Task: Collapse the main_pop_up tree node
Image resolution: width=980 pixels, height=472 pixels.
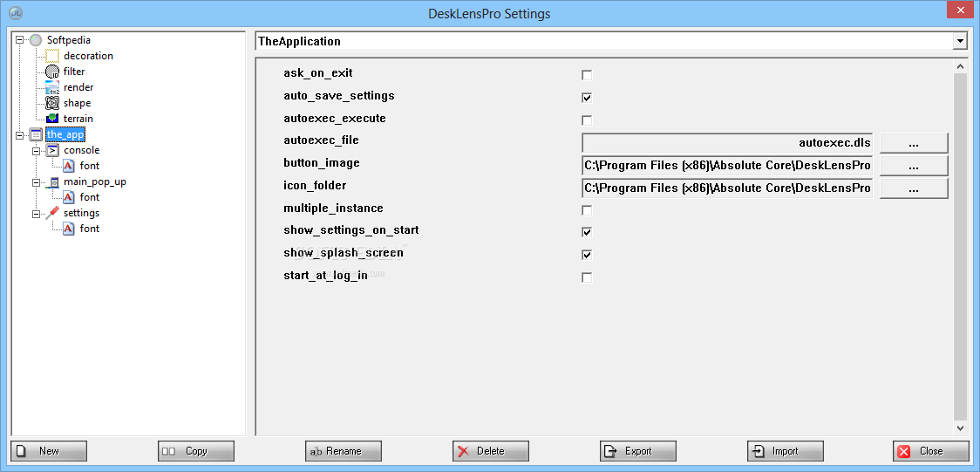Action: pyautogui.click(x=36, y=182)
